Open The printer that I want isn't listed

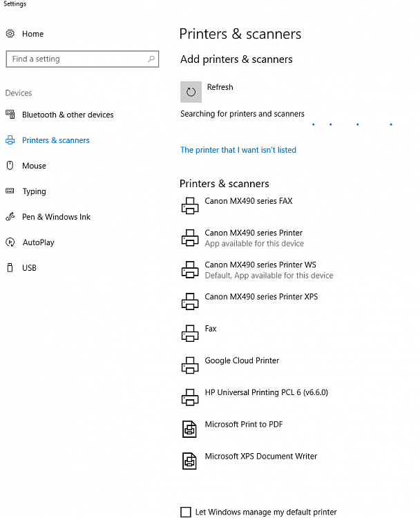pyautogui.click(x=238, y=150)
